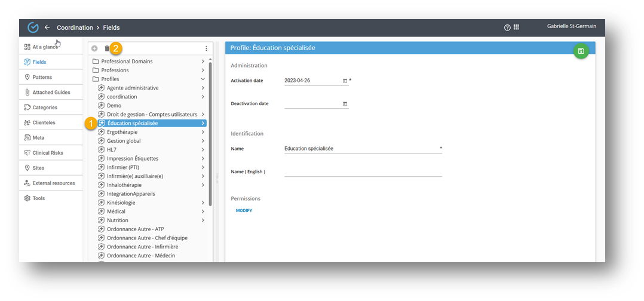The image size is (644, 301).
Task: Select the Nutrition profile in tree
Action: coord(118,220)
